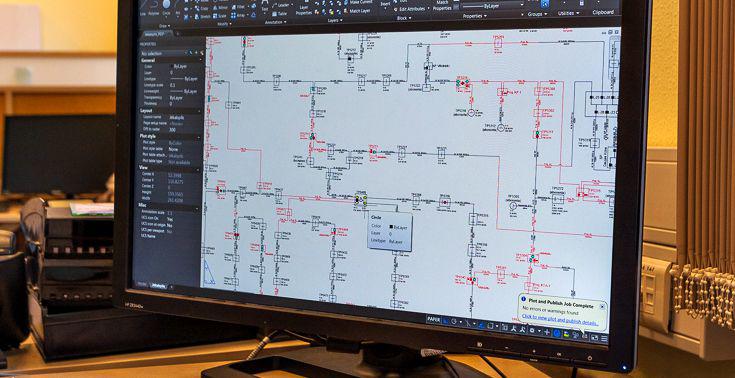
Task: Open Layer Properties in the ribbon
Action: click(x=304, y=11)
